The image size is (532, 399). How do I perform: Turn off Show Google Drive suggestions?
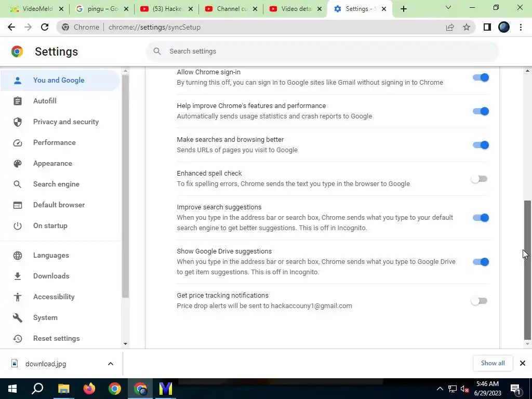click(x=481, y=262)
